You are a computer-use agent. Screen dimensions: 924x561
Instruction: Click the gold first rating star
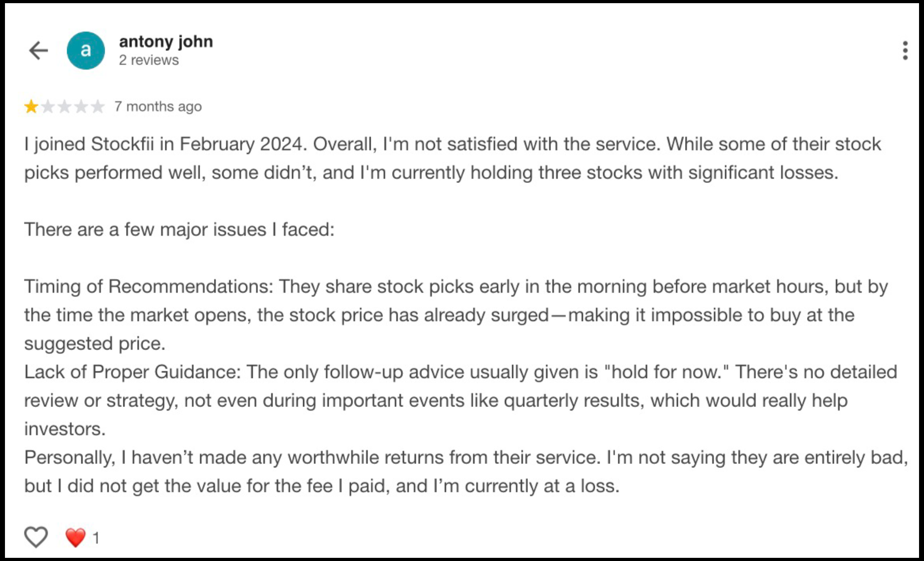[31, 107]
